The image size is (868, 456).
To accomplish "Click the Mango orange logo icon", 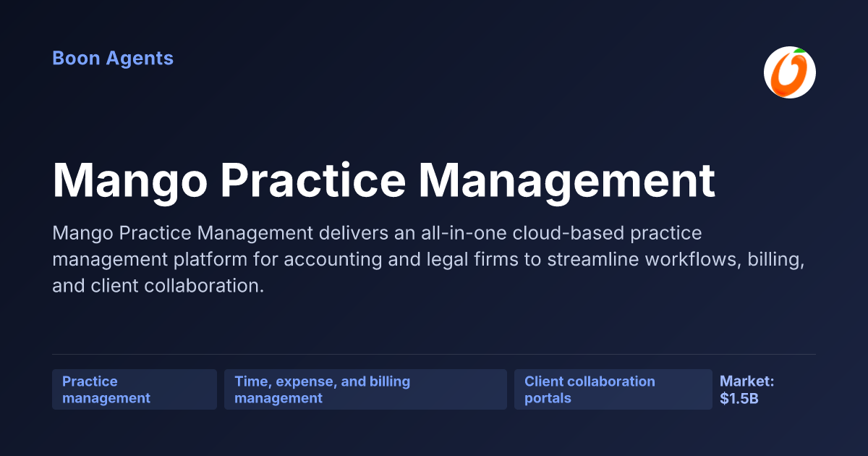I will (x=790, y=72).
